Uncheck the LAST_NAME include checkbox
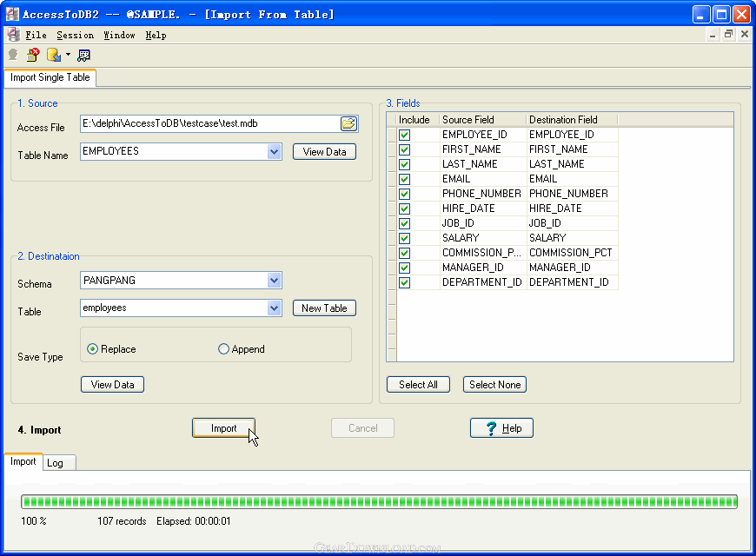 pos(405,164)
